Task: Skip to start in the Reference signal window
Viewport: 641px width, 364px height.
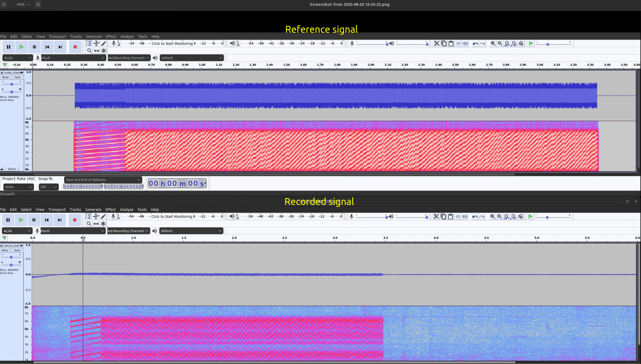Action: (47, 47)
